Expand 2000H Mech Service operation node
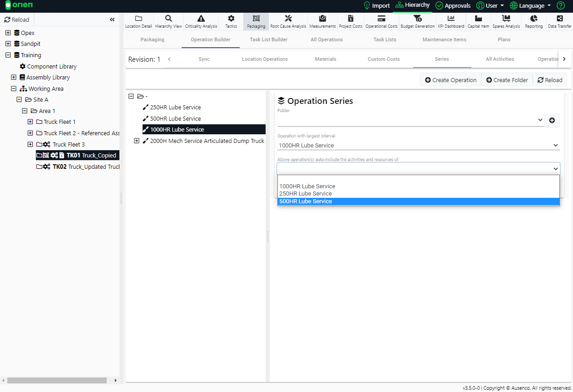Viewport: 573px width, 392px height. [x=137, y=141]
